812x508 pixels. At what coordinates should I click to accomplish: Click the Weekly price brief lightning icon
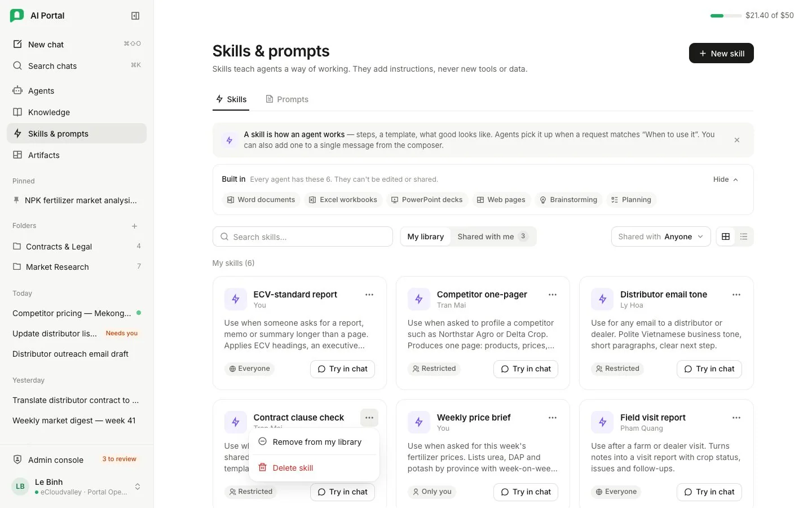click(x=419, y=422)
